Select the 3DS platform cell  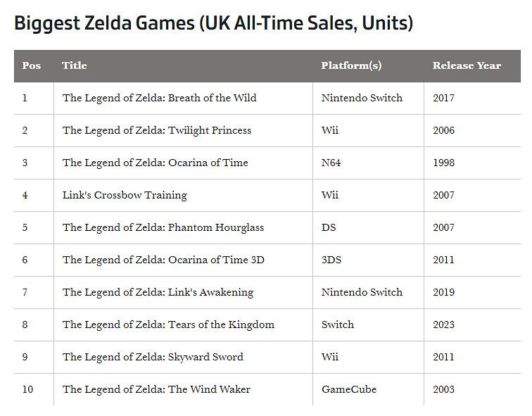tap(331, 260)
